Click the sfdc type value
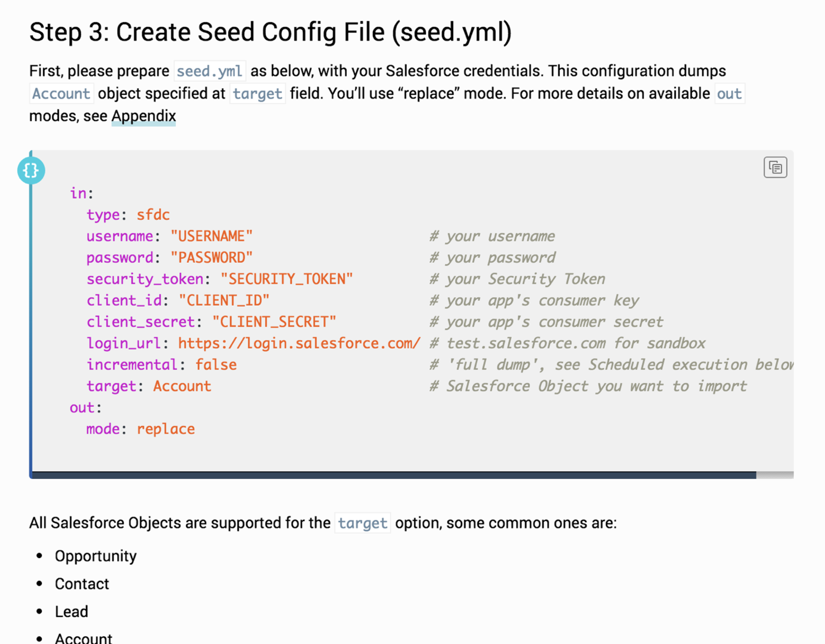This screenshot has width=825, height=644. (153, 215)
